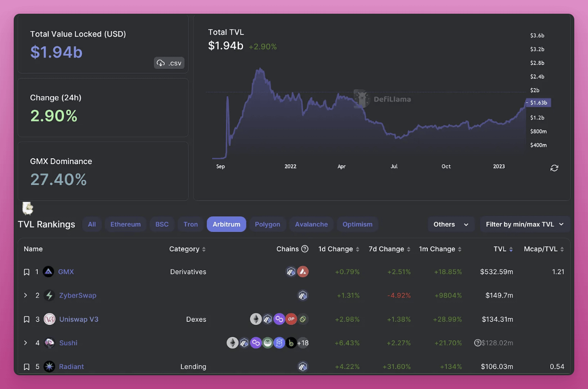This screenshot has width=588, height=389.
Task: Click the ZyberSwap logo icon
Action: pos(49,295)
